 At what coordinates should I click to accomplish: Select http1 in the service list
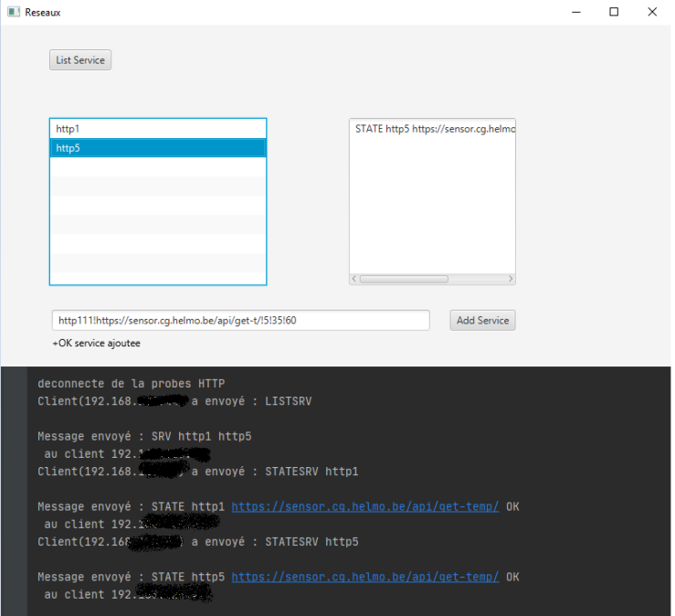pyautogui.click(x=158, y=129)
